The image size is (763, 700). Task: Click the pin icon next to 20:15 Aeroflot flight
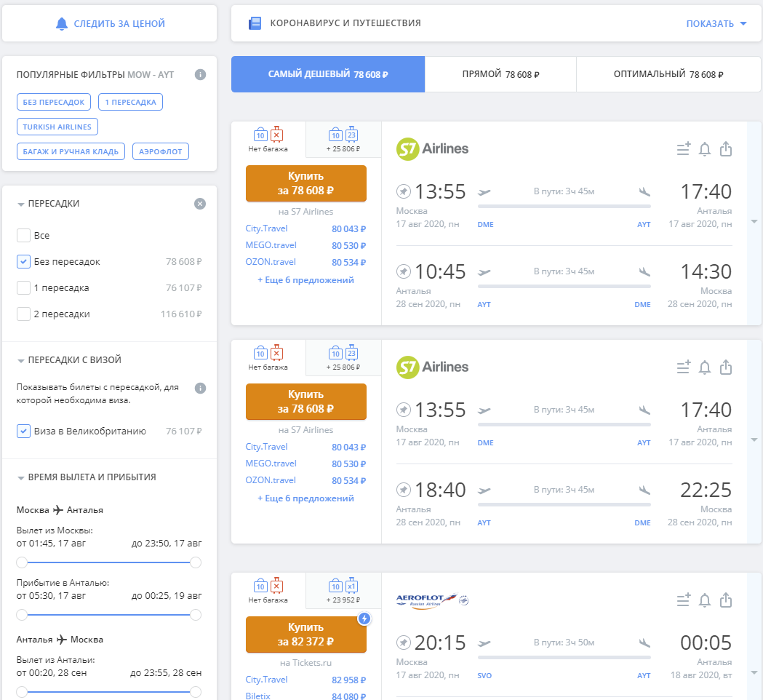coord(404,643)
